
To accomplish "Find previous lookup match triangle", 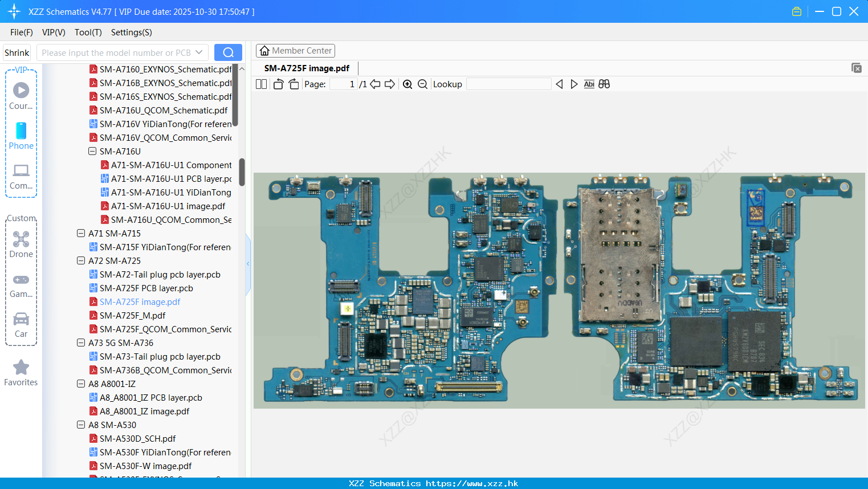I will coord(559,84).
